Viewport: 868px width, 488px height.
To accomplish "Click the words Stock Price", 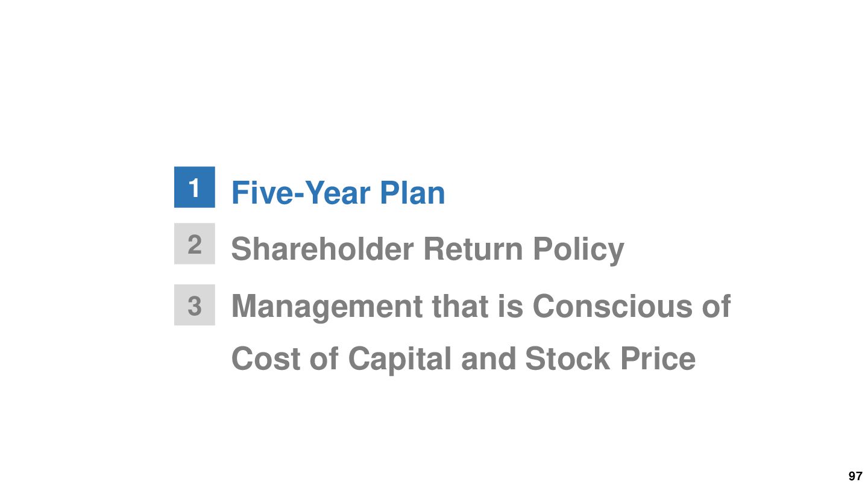I will pos(610,358).
